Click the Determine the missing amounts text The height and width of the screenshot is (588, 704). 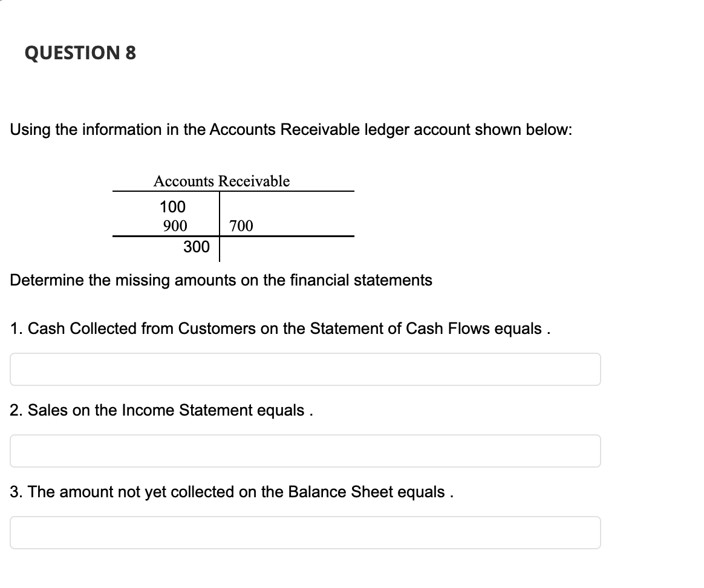221,280
